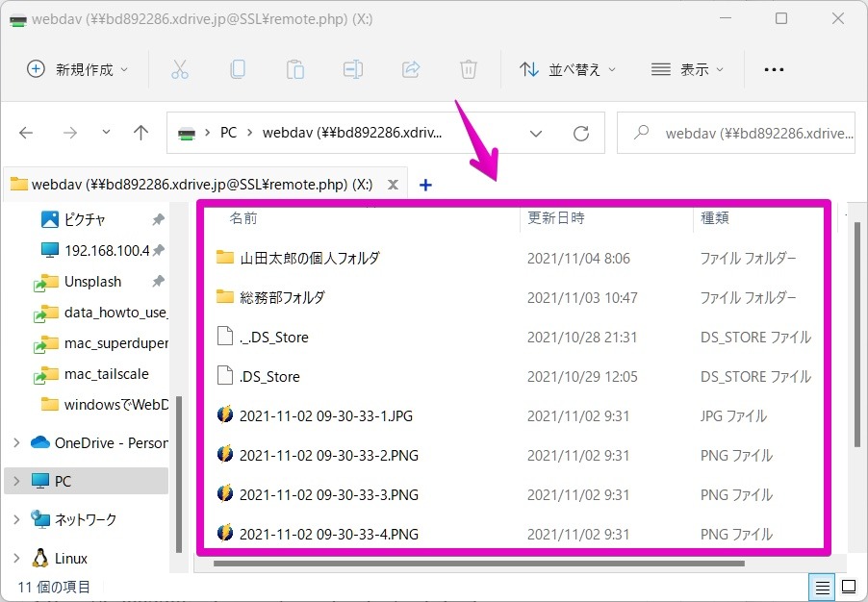Screen dimensions: 868x602
Task: Click PC in the breadcrumb path
Action: click(x=228, y=133)
